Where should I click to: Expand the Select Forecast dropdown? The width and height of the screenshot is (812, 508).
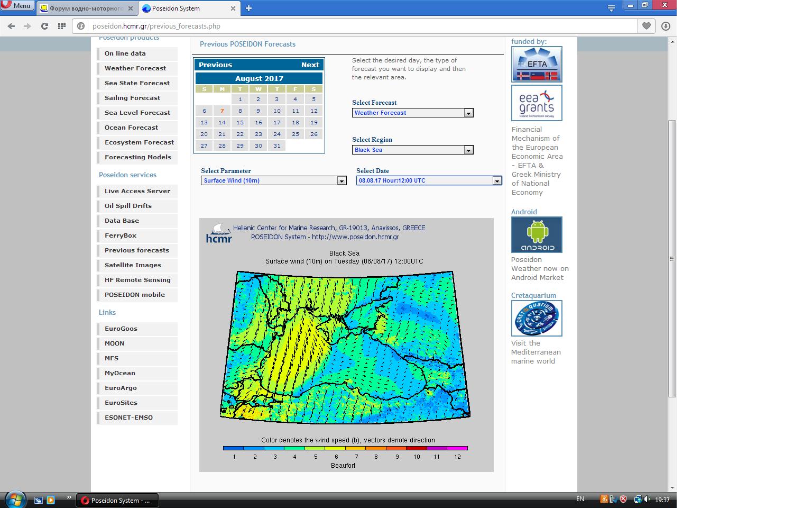[412, 113]
